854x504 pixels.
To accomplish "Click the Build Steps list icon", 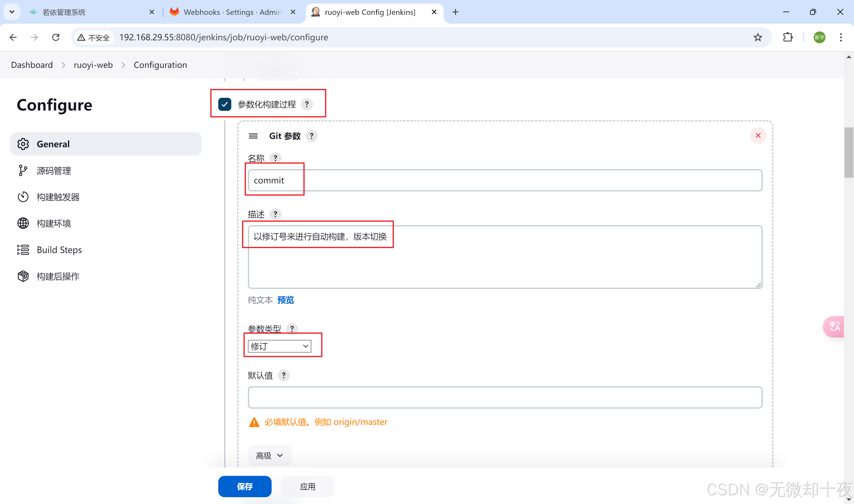I will [23, 250].
